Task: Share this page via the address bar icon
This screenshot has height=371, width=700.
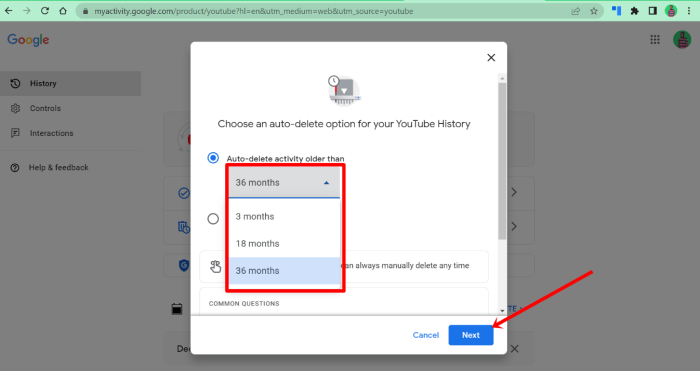Action: click(576, 11)
